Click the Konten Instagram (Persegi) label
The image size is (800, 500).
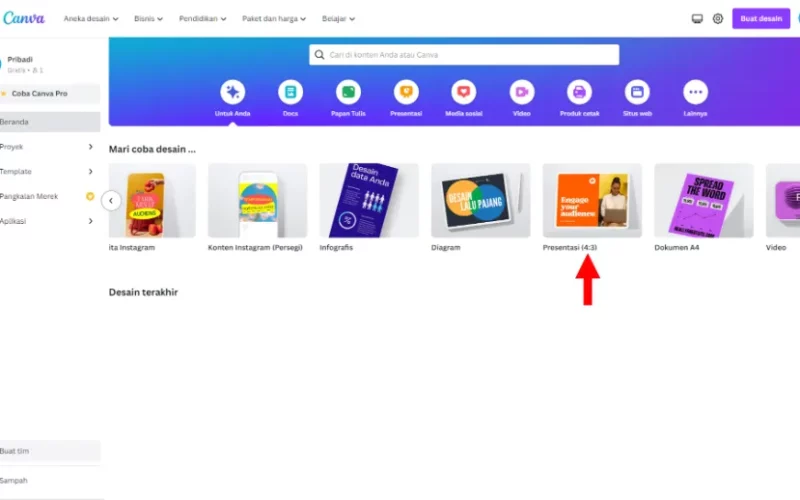pos(255,247)
